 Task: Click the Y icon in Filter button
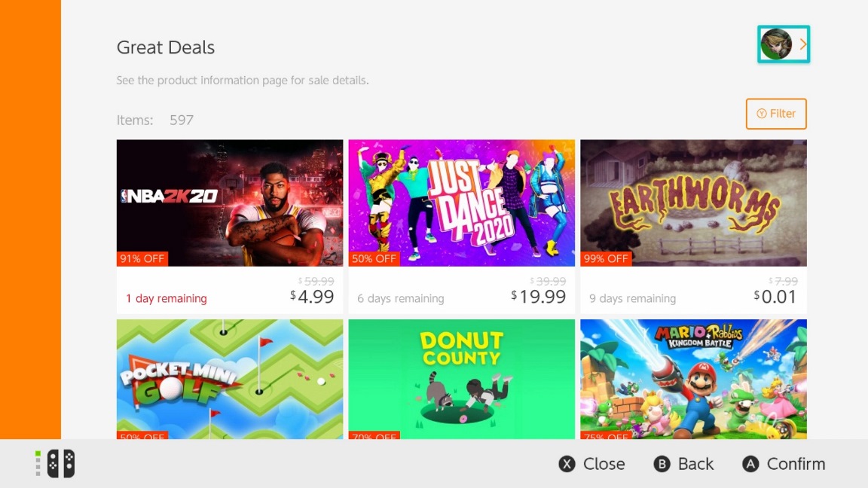(762, 114)
